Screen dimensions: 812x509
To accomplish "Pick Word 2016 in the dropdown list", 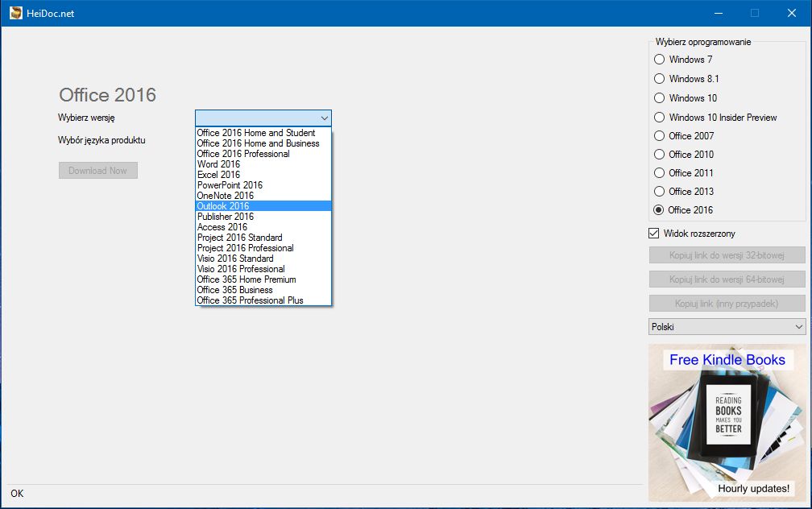I will (263, 164).
